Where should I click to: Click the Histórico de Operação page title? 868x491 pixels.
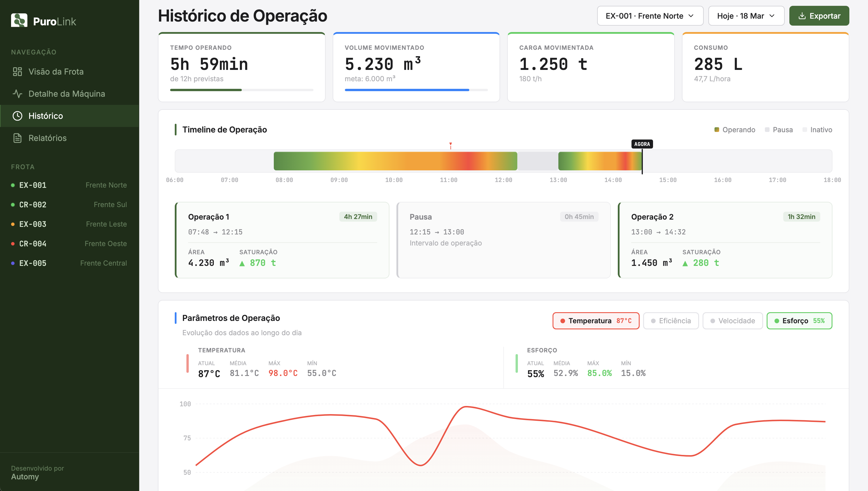tap(242, 16)
